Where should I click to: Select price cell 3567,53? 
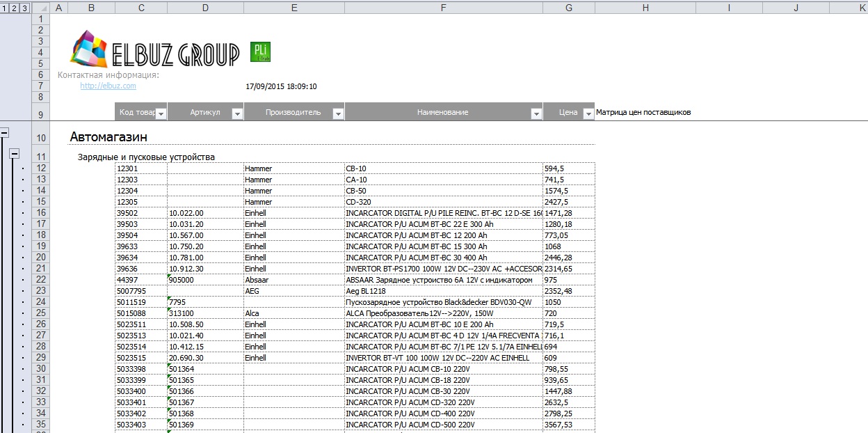[569, 425]
